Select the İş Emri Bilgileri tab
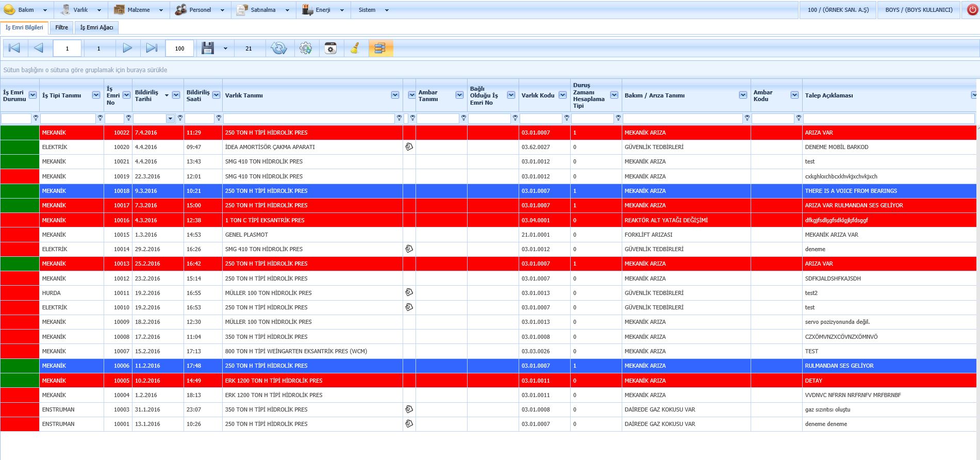The width and height of the screenshot is (980, 460). (x=24, y=27)
